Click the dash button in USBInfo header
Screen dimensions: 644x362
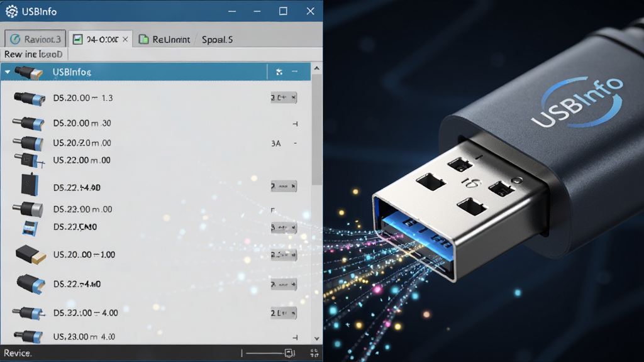pos(295,72)
